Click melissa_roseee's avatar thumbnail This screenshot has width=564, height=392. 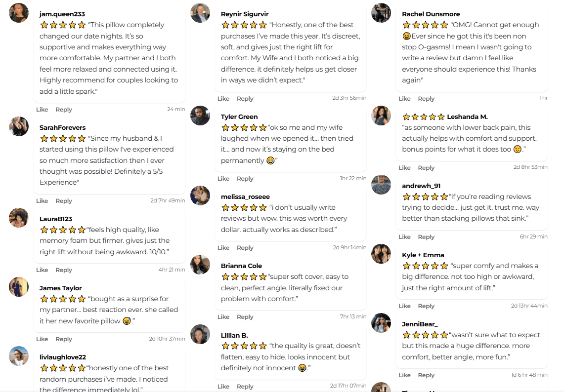200,196
